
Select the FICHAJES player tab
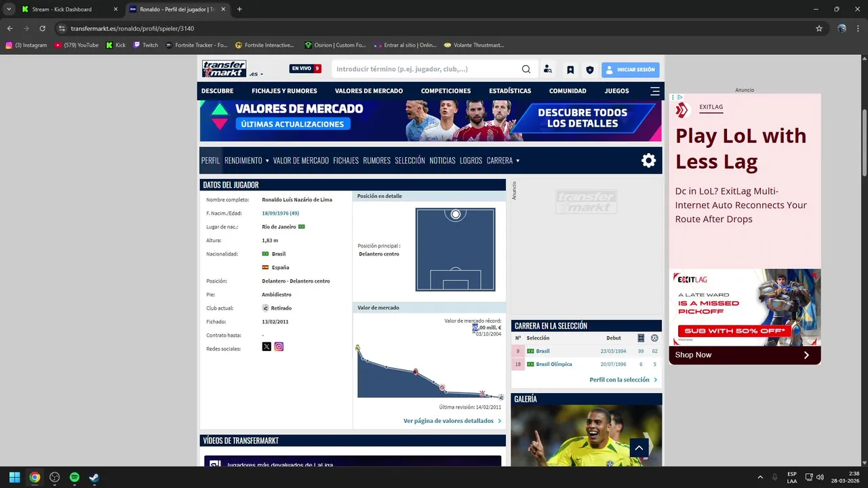point(346,161)
